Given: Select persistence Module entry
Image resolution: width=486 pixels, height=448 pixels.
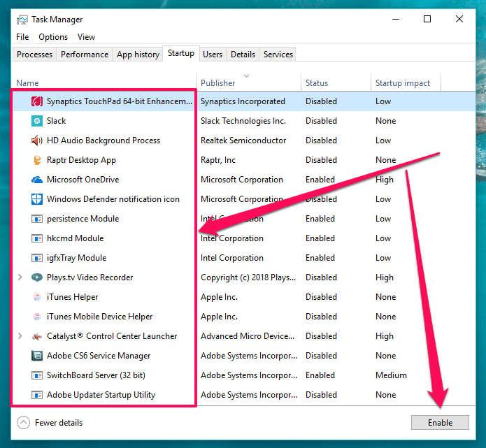Looking at the screenshot, I should [83, 219].
